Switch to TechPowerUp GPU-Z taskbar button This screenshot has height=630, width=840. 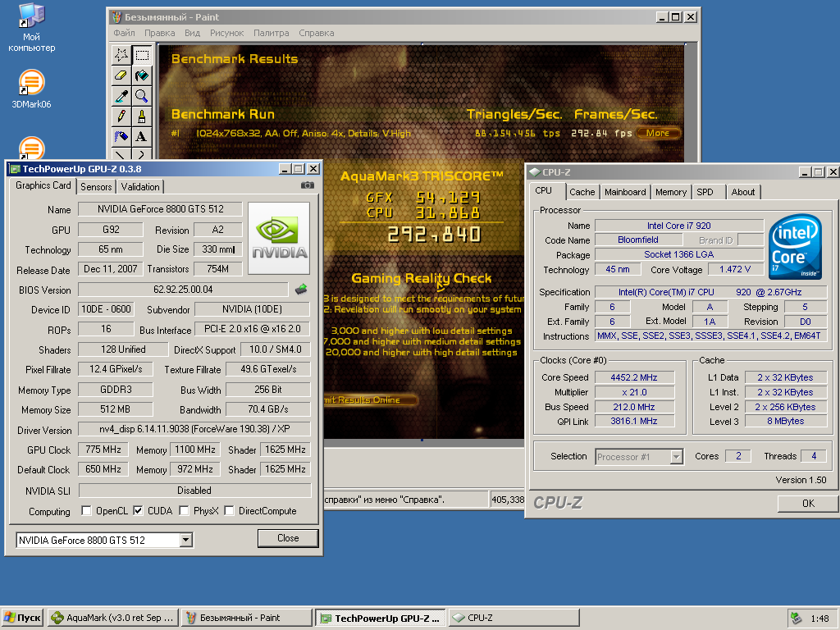click(x=381, y=618)
